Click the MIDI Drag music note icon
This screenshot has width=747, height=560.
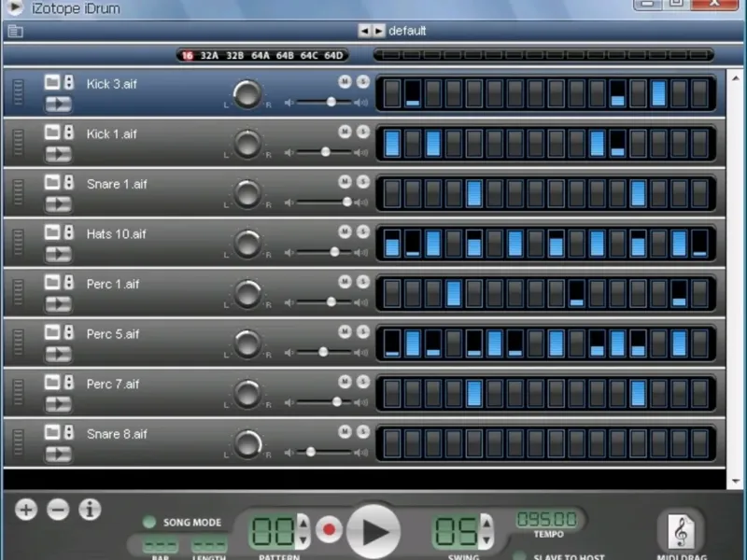(x=682, y=531)
